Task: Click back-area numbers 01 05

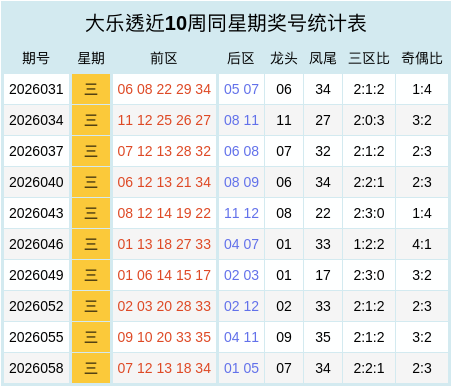Action: click(241, 368)
